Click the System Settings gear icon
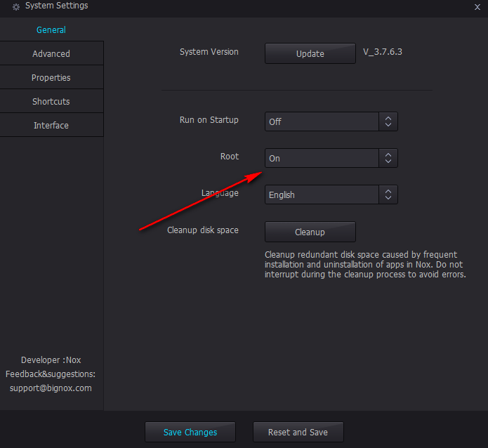The height and width of the screenshot is (448, 488). click(x=16, y=6)
